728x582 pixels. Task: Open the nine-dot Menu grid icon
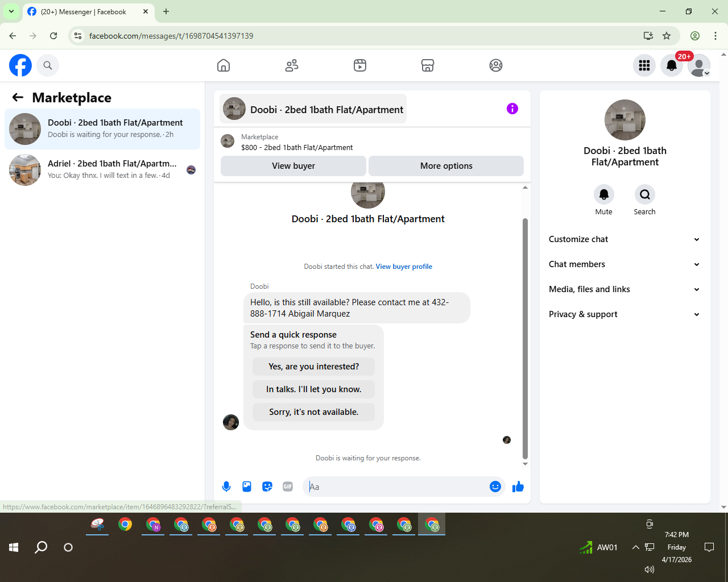tap(644, 65)
